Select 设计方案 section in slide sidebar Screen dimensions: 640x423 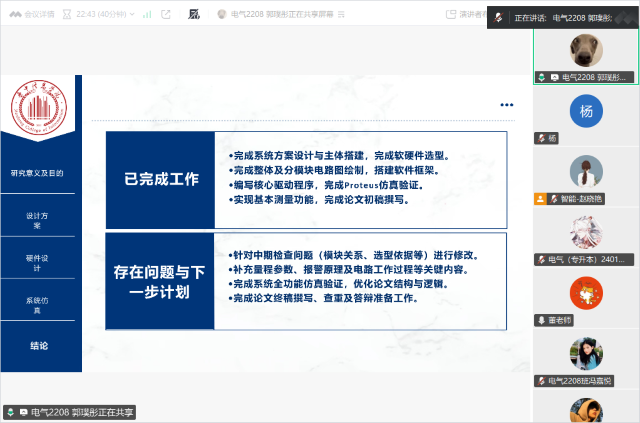click(37, 220)
